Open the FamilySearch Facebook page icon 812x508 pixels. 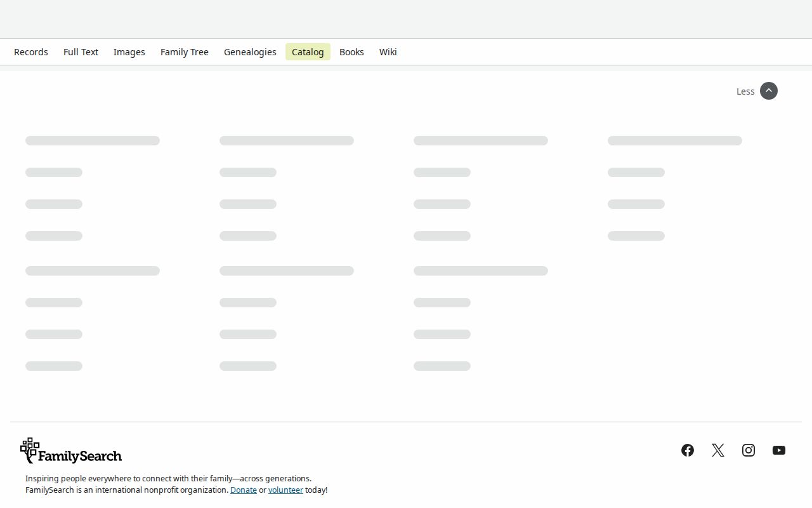[x=688, y=450]
